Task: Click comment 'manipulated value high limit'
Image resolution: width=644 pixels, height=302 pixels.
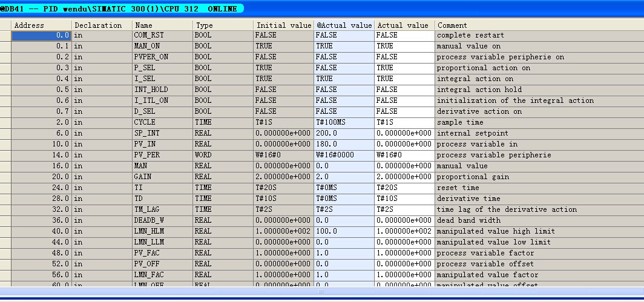Action: (x=496, y=231)
